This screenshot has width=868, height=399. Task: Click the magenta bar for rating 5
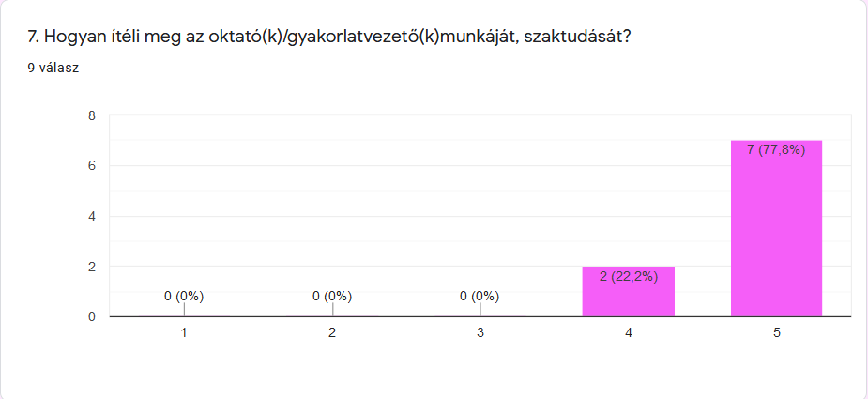pyautogui.click(x=776, y=228)
